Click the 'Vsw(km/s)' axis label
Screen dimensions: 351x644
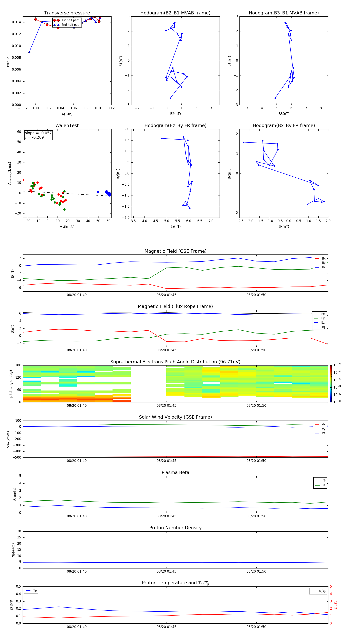click(8, 439)
